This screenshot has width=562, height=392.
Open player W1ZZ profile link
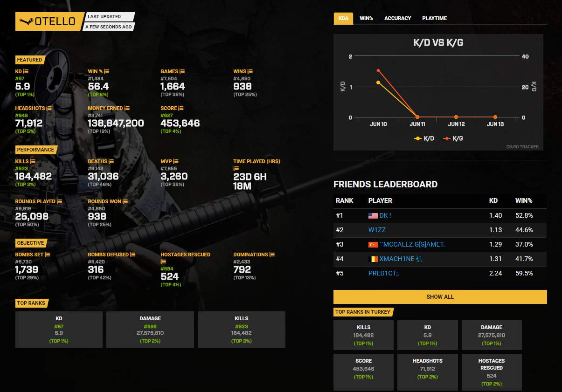click(377, 230)
